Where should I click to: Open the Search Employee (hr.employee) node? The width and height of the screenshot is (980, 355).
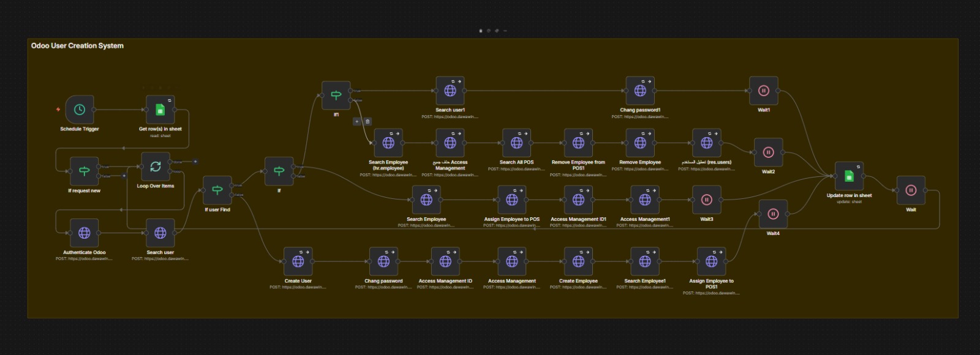(388, 143)
